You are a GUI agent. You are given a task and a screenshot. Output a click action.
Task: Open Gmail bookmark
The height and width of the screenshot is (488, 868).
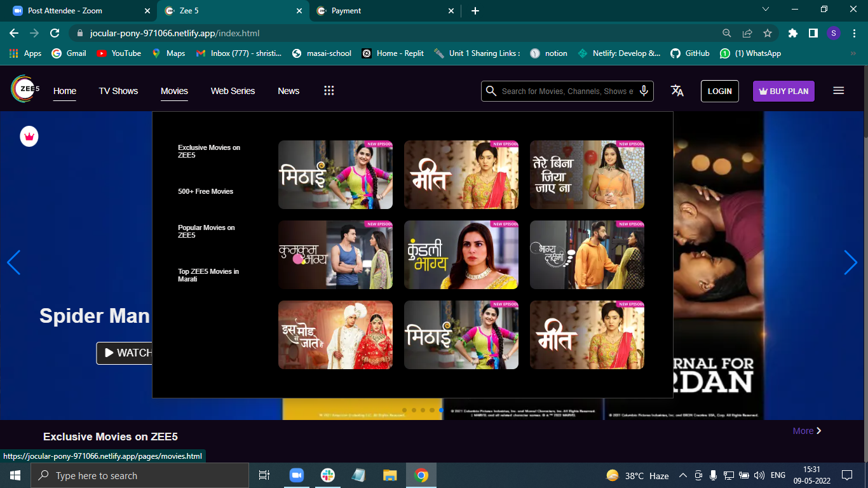click(x=69, y=53)
